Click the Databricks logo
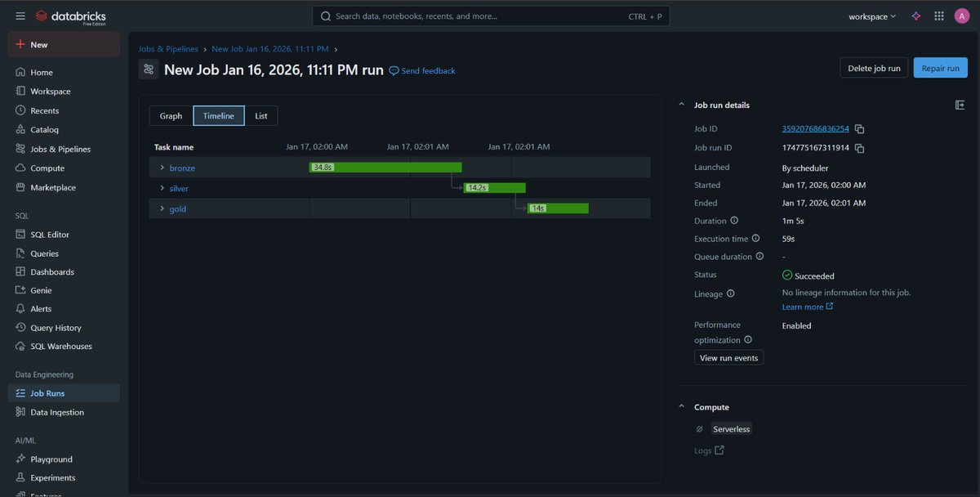The width and height of the screenshot is (980, 497). tap(71, 16)
